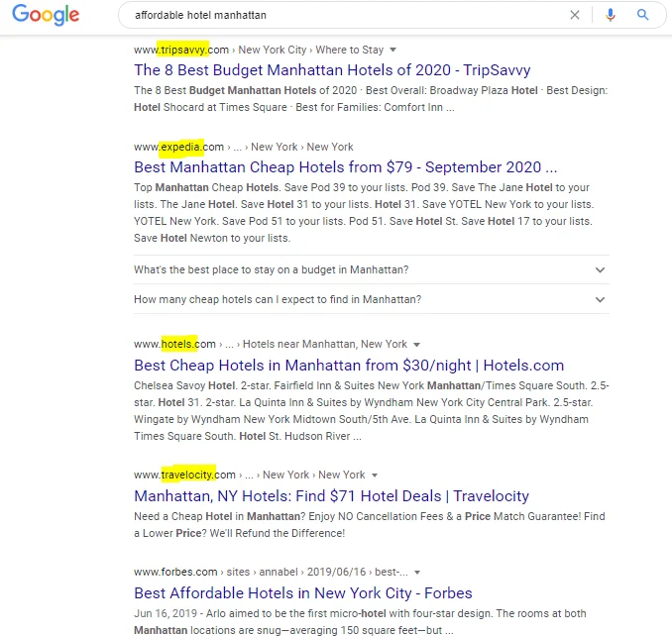Open dropdown arrow beside hotels.com breadcrumb
The height and width of the screenshot is (636, 672).
(x=416, y=345)
